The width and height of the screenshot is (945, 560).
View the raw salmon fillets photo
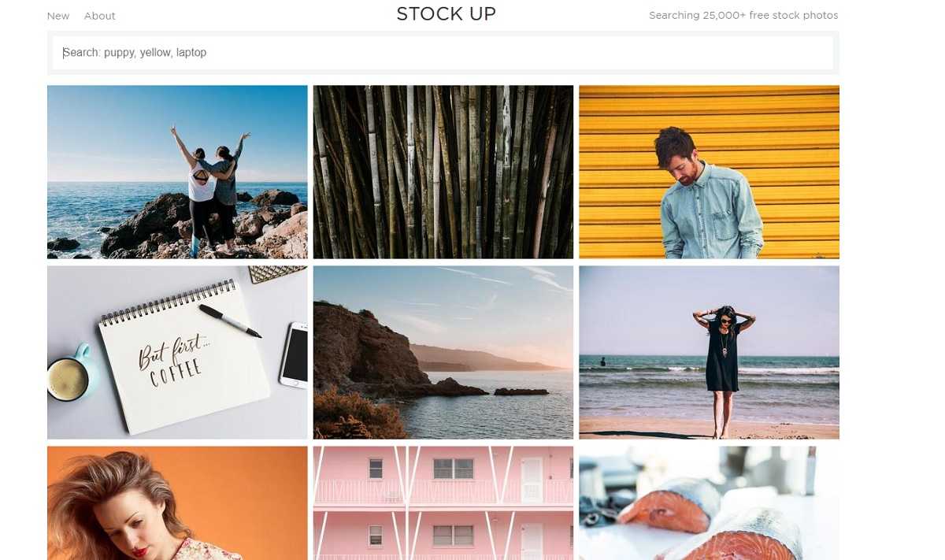pyautogui.click(x=709, y=503)
